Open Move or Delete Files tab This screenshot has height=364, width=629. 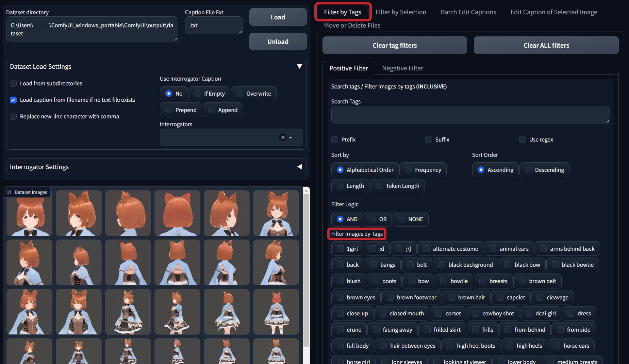[x=352, y=25]
